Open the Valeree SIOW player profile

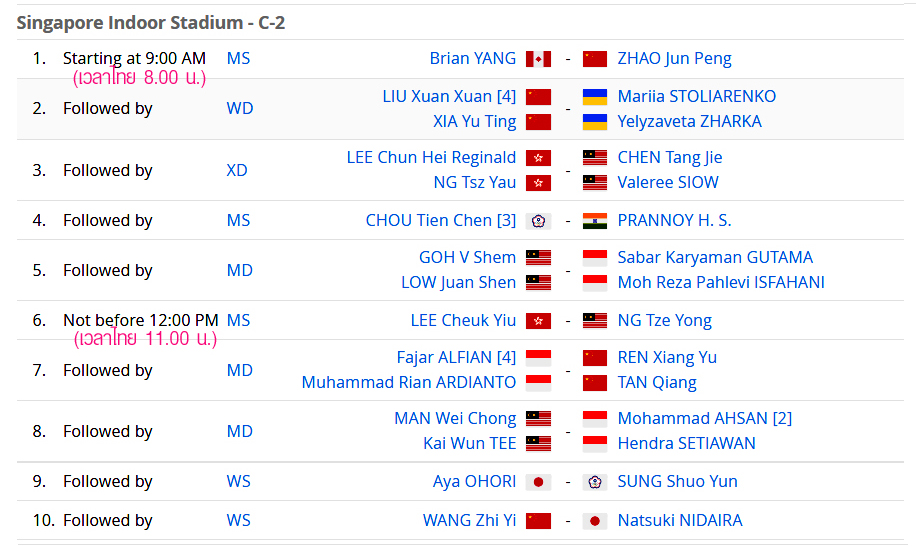[x=668, y=182]
